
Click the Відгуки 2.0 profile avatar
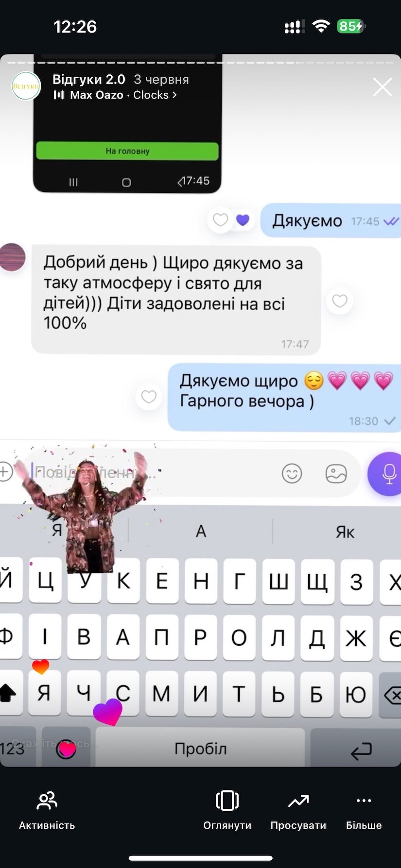pyautogui.click(x=26, y=86)
